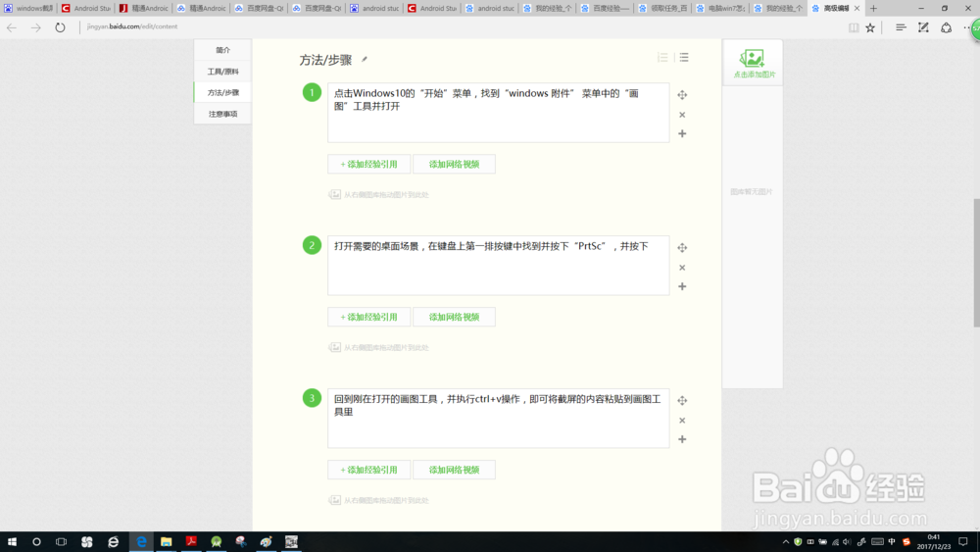
Task: Switch to unordered list style icon
Action: pos(684,58)
